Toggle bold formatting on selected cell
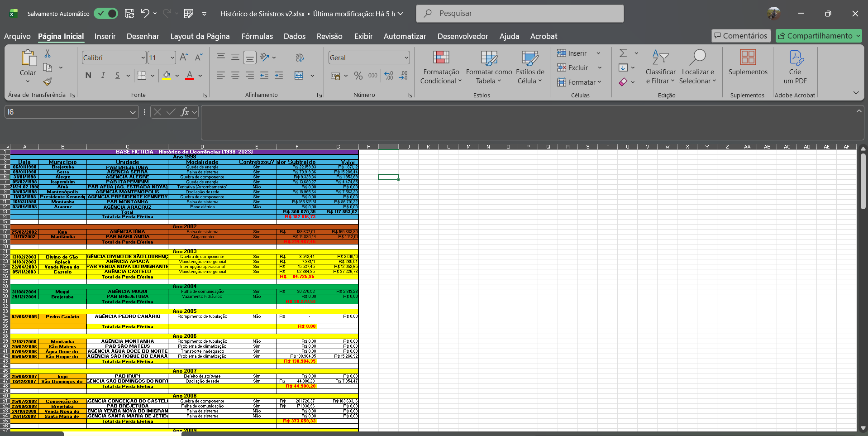 (88, 76)
